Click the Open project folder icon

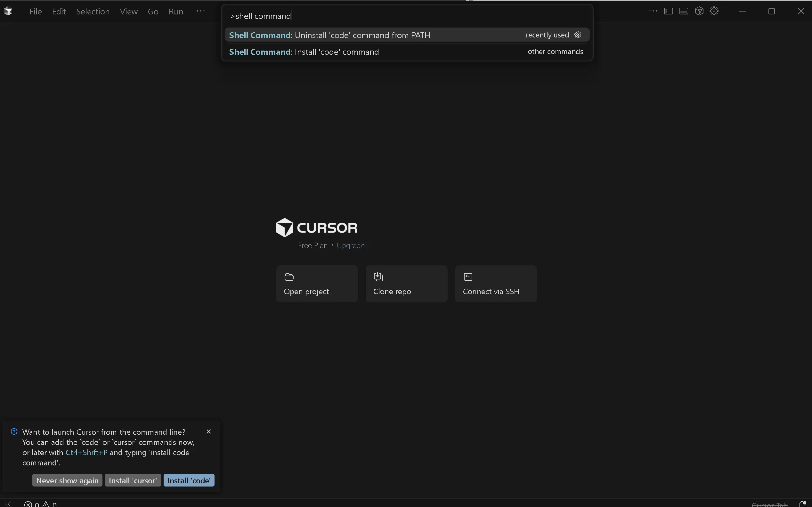[x=289, y=277]
